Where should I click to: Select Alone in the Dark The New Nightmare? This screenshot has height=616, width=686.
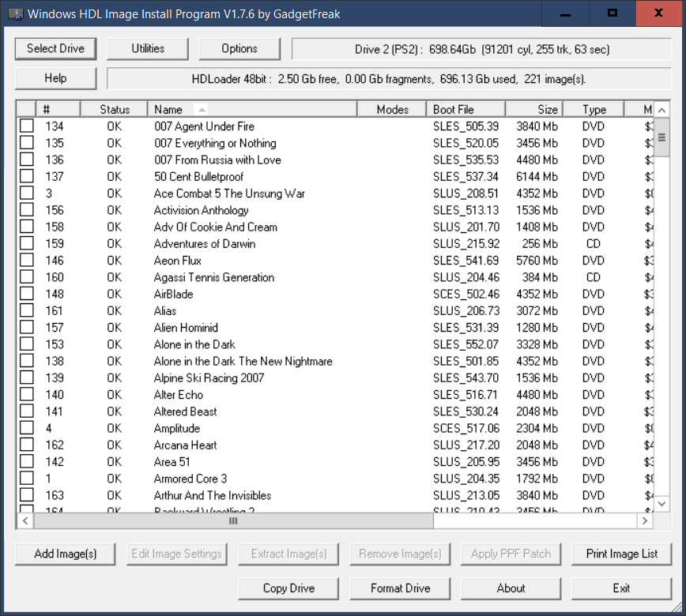click(336, 361)
